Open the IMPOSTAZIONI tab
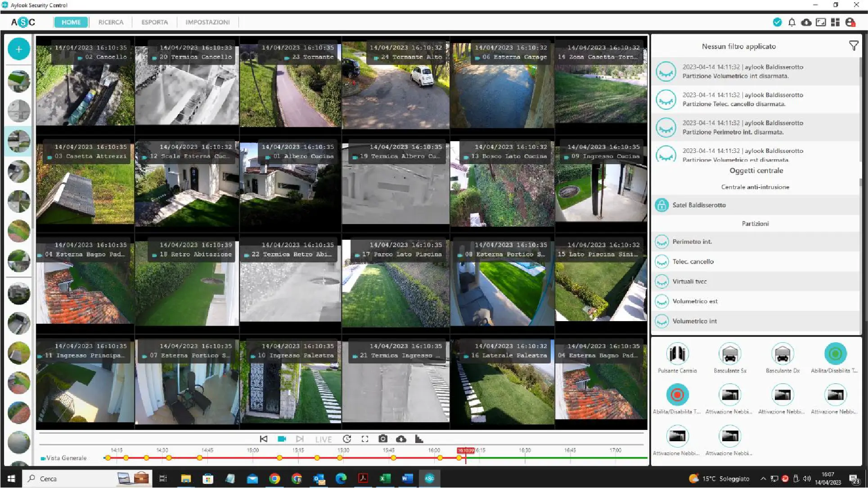The image size is (868, 488). pyautogui.click(x=207, y=22)
